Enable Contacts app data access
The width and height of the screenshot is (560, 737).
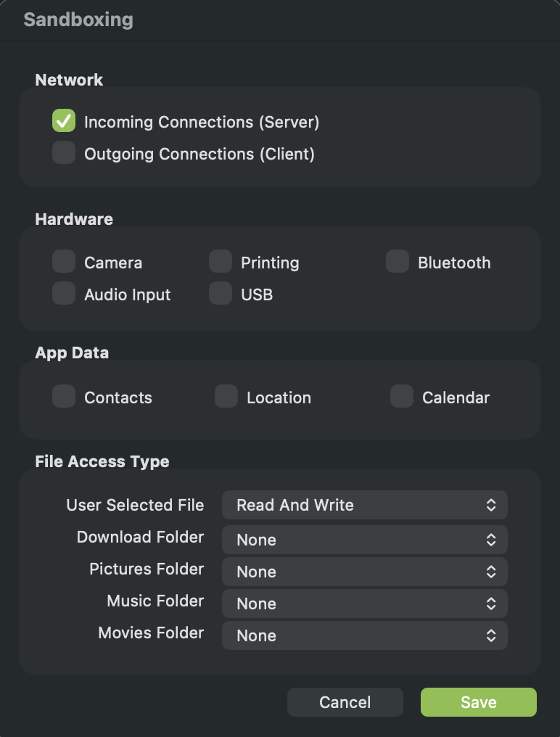coord(64,397)
